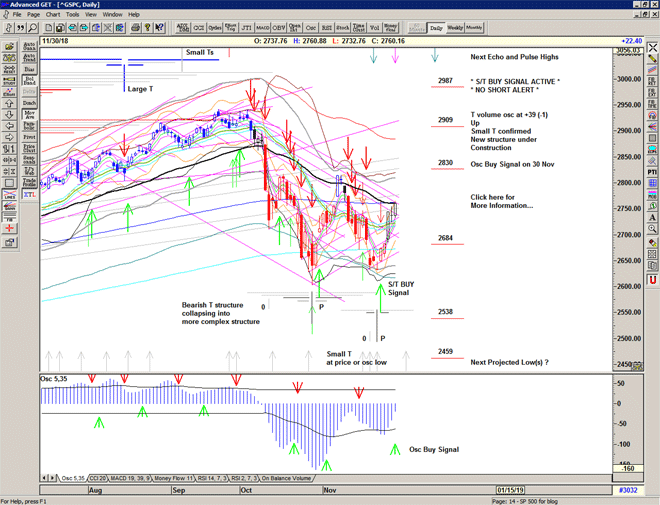Switch chart to Weekly timeframe
The height and width of the screenshot is (505, 660).
tap(454, 28)
